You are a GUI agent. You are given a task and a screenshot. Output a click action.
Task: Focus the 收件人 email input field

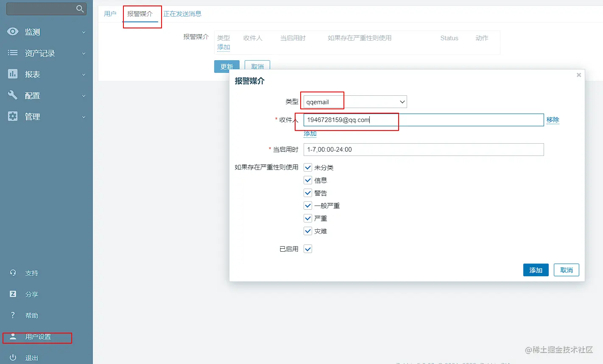(424, 120)
